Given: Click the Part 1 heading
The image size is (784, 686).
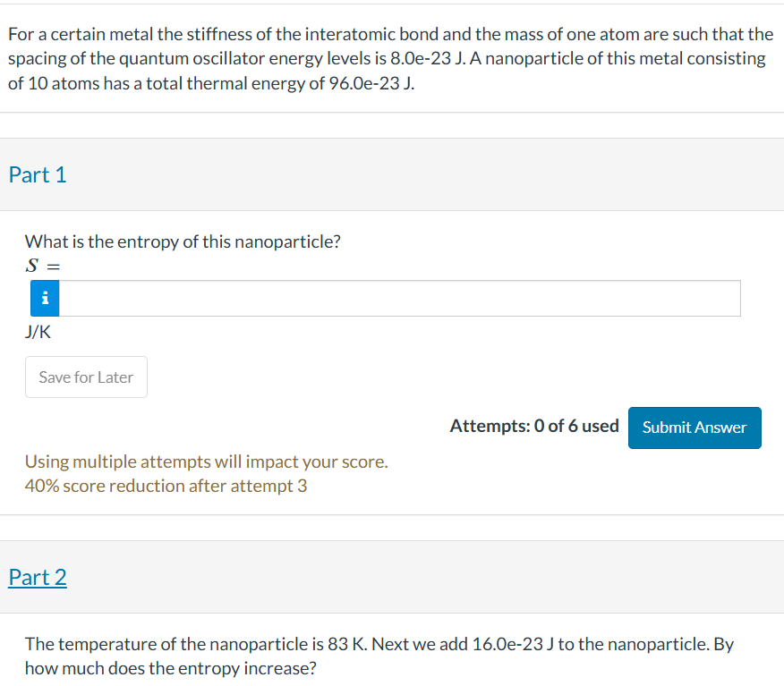Looking at the screenshot, I should coord(38,175).
